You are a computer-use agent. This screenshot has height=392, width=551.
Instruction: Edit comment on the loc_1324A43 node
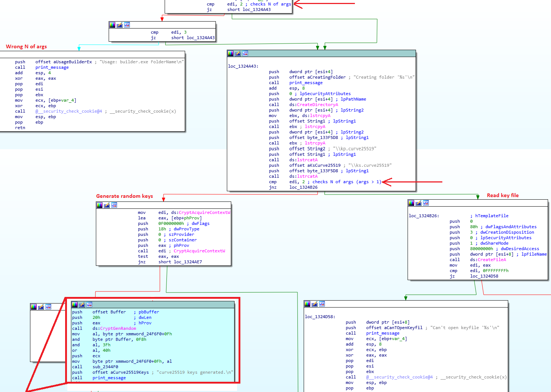click(x=238, y=53)
